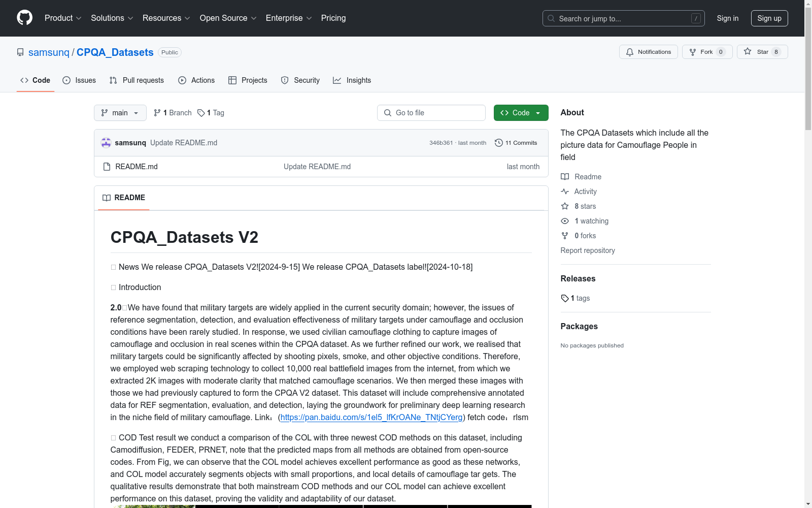
Task: Open the Releases section heading
Action: coord(578,278)
